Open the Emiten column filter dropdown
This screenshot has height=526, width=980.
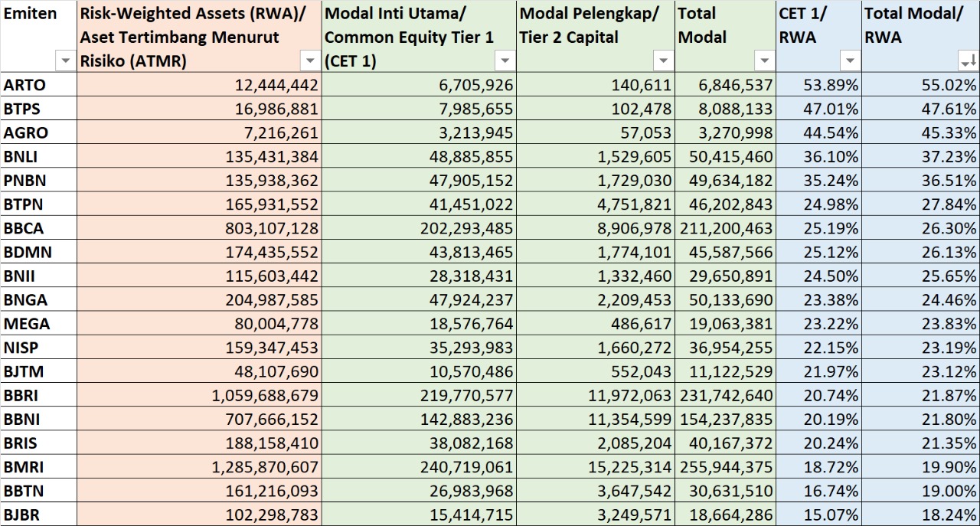click(x=66, y=60)
